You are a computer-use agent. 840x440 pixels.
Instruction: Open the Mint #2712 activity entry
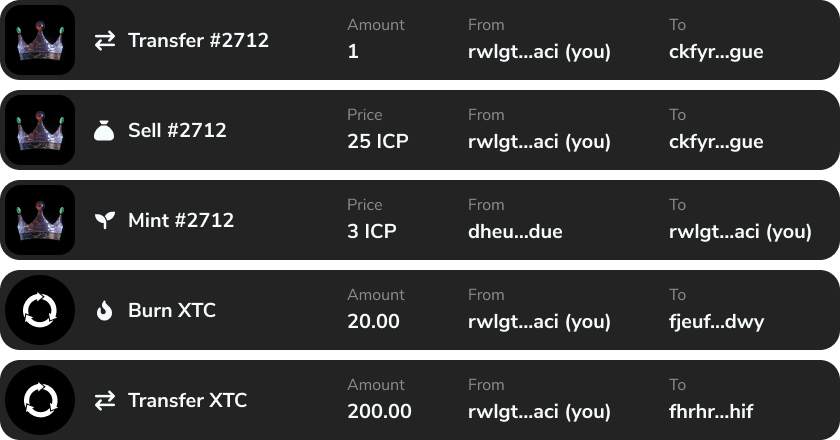[x=420, y=220]
